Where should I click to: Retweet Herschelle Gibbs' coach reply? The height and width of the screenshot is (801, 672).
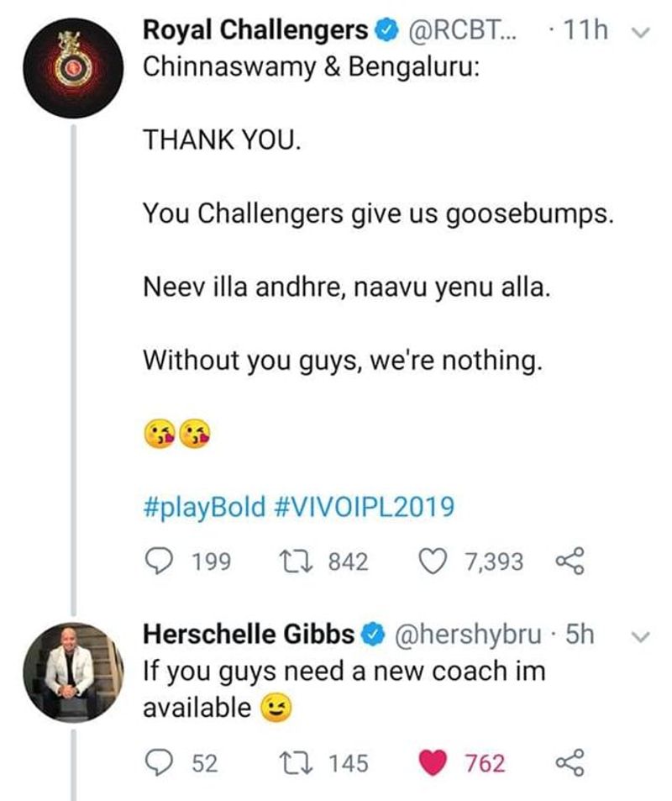point(296,763)
